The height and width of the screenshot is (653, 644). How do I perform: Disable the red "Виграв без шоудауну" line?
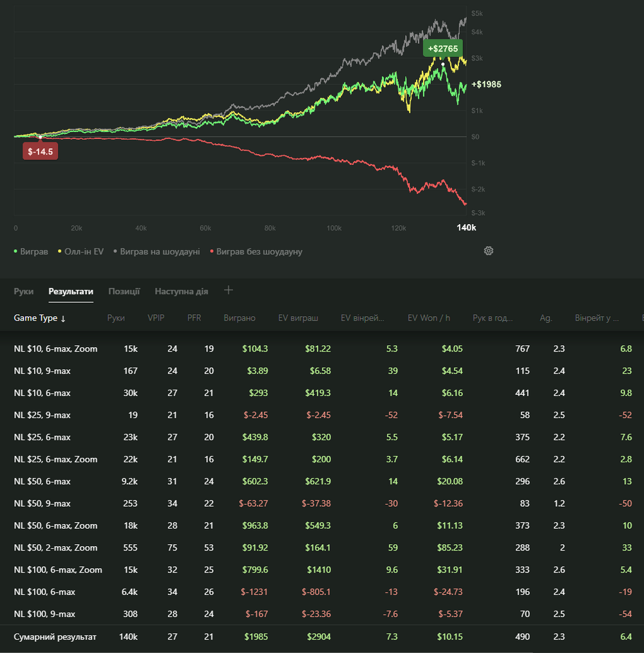click(x=256, y=252)
